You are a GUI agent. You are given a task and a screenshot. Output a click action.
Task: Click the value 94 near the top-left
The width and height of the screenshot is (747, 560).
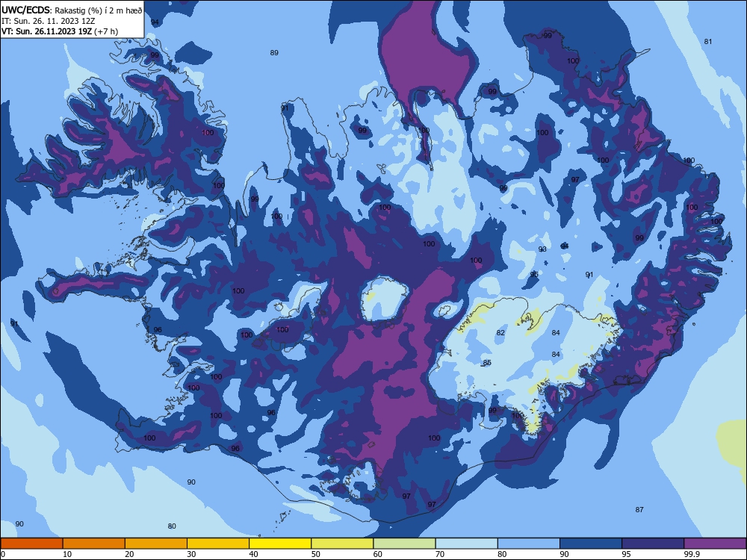tap(155, 22)
